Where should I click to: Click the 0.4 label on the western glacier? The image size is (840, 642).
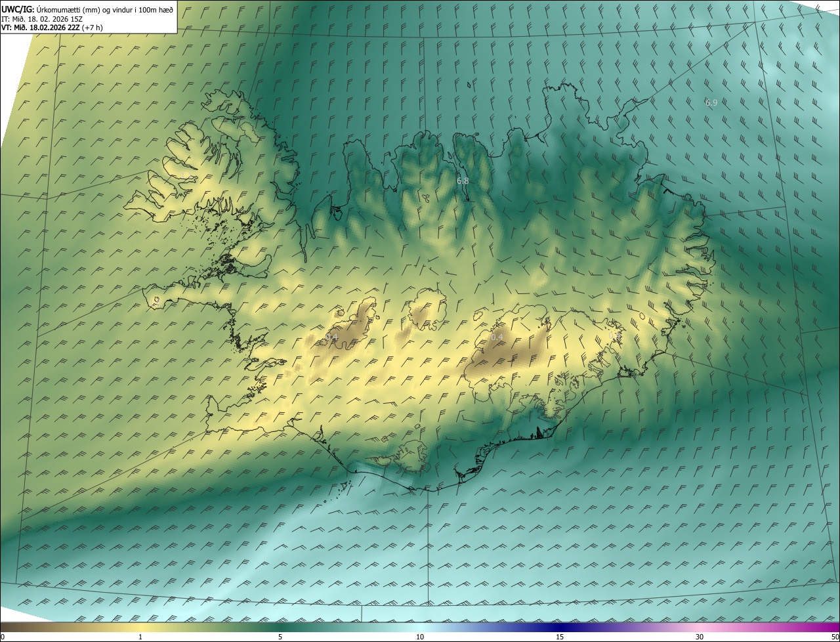[x=331, y=337]
